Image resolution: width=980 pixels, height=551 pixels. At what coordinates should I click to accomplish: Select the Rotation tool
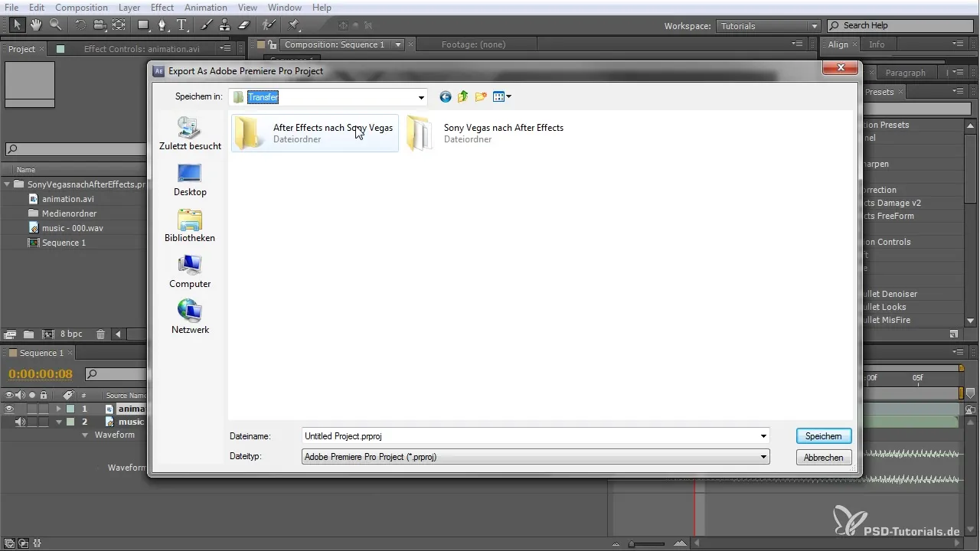point(80,25)
